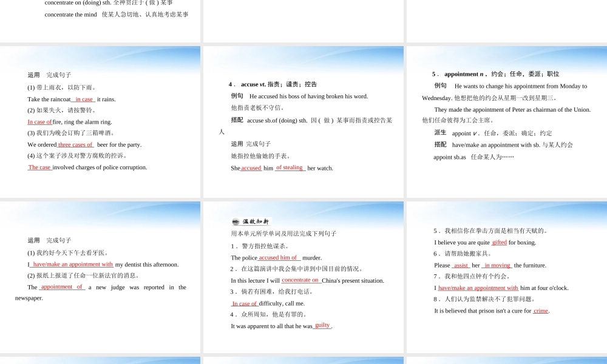Click the line 'appoint sb.as 任命某人为'

pos(473,157)
